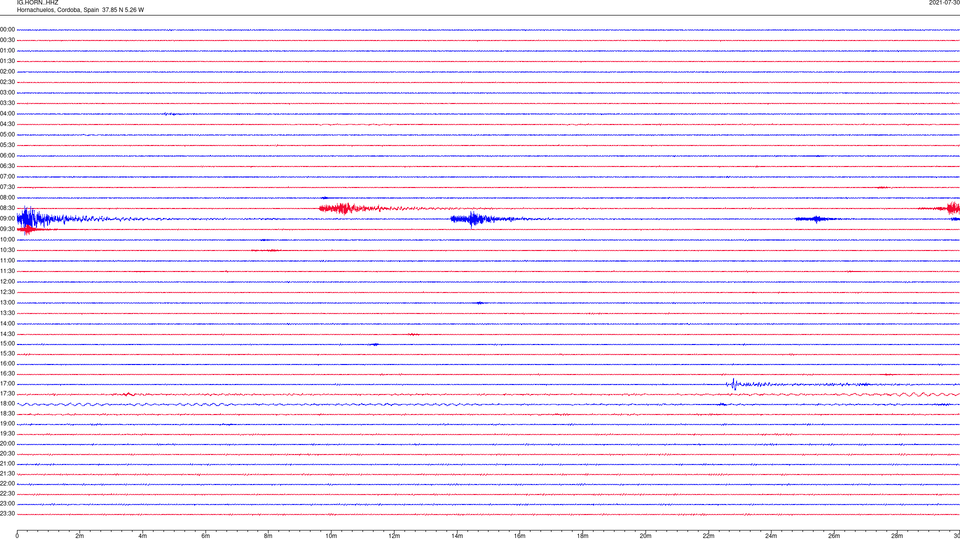Screen dimensions: 960x540
Task: Select the 15:00 trace time label
Action: tap(7, 344)
